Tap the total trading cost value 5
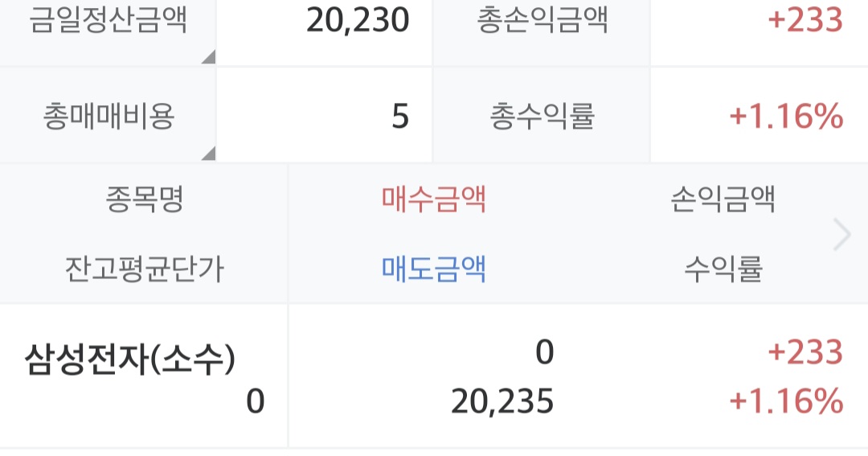Image resolution: width=868 pixels, height=456 pixels. (x=400, y=117)
